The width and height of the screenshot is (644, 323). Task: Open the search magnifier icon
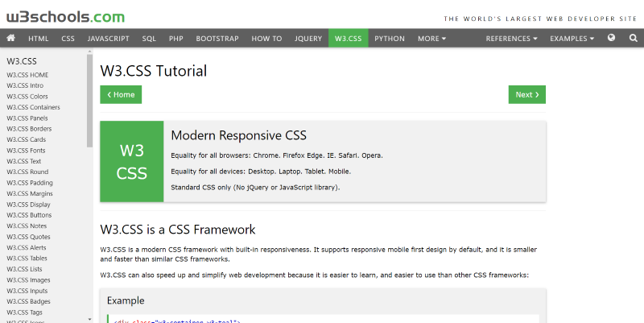(634, 38)
